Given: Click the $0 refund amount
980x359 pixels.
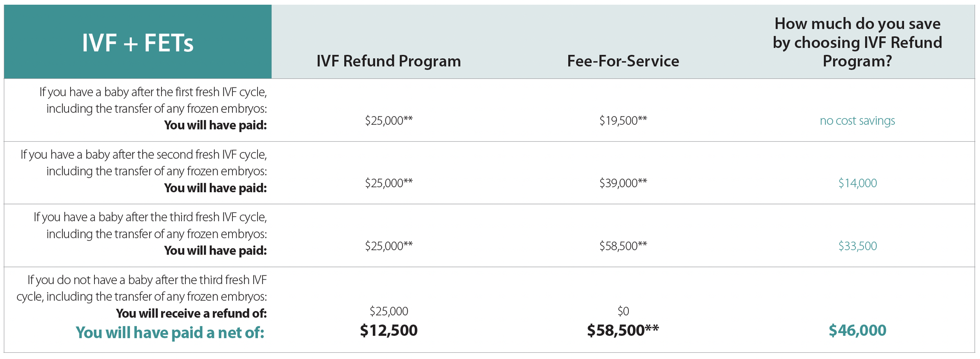Looking at the screenshot, I should [x=623, y=311].
